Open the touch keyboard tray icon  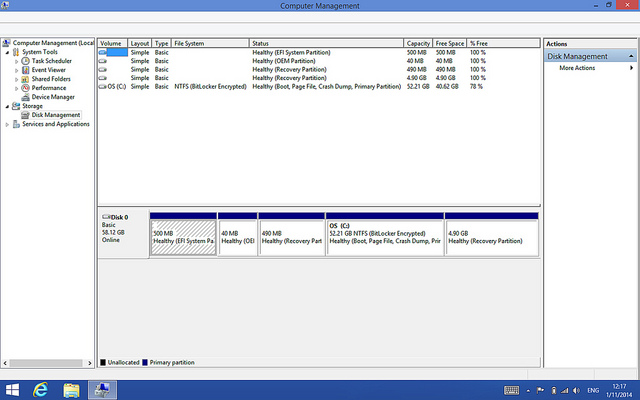(511, 390)
